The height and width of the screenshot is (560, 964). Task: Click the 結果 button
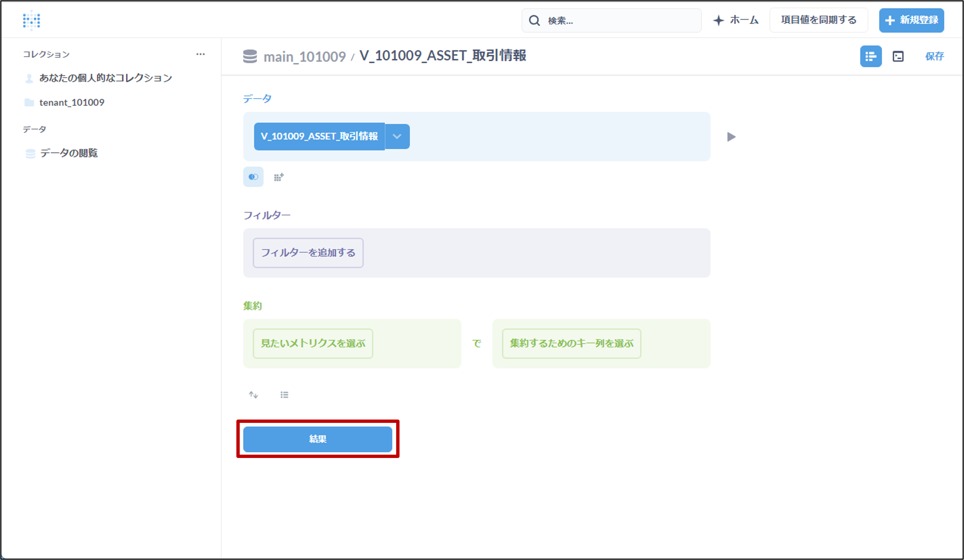coord(317,439)
